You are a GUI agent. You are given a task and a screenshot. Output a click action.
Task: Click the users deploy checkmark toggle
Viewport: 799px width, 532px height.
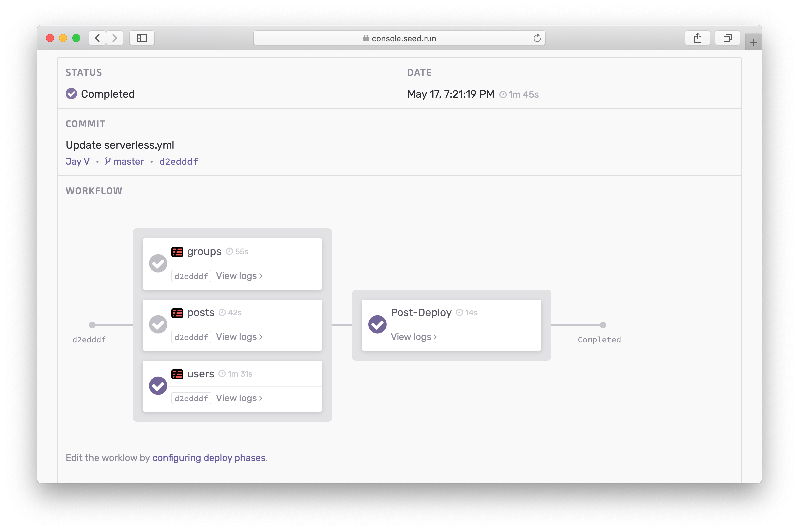point(158,385)
